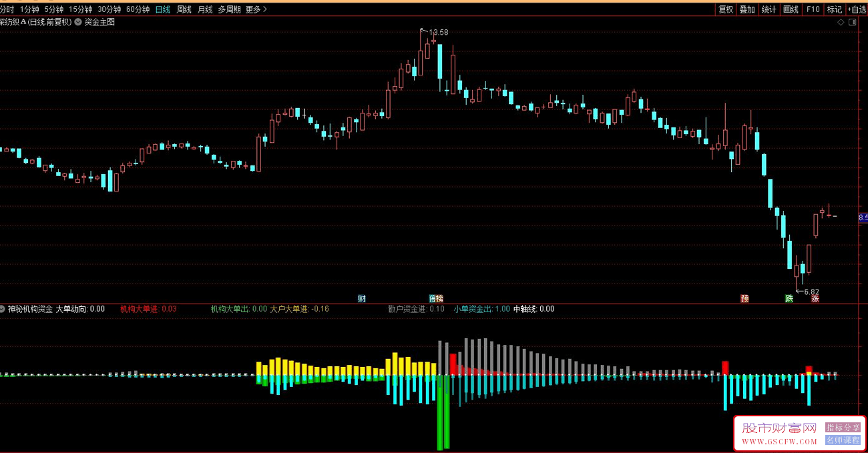
Task: Click the 预 event marker
Action: (744, 298)
